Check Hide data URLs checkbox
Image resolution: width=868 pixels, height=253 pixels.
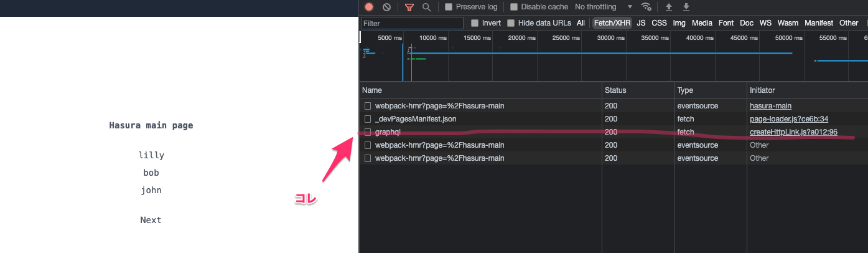click(x=511, y=23)
